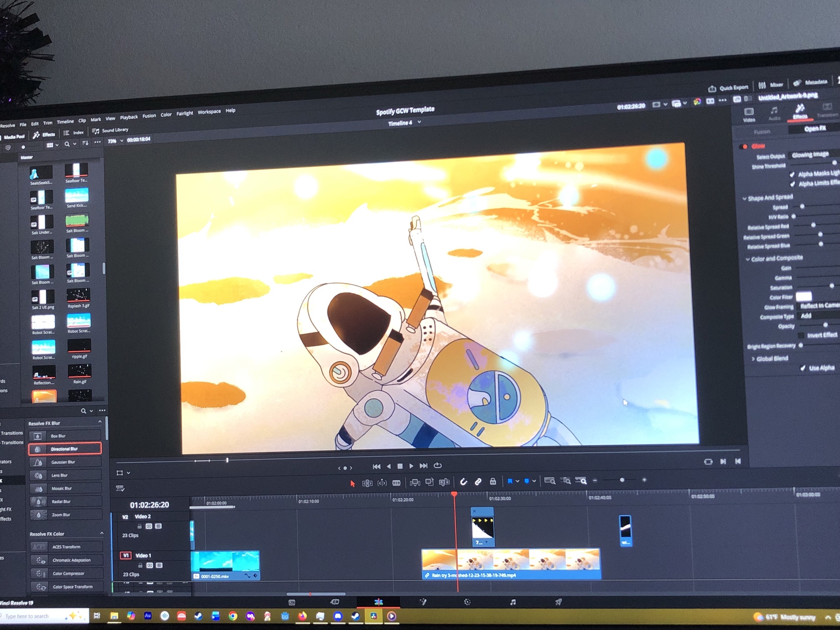Viewport: 840px width, 630px height.
Task: Uncheck the Use Alpha checkbox
Action: coord(803,368)
